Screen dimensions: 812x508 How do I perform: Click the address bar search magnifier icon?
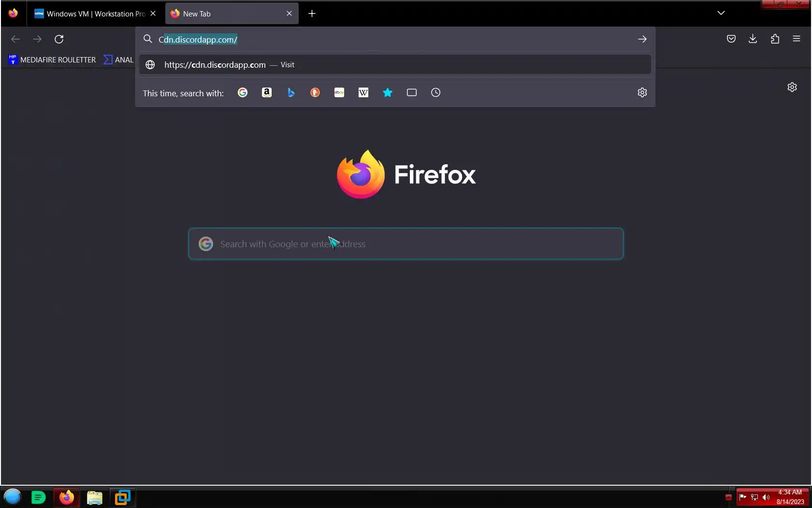(148, 39)
